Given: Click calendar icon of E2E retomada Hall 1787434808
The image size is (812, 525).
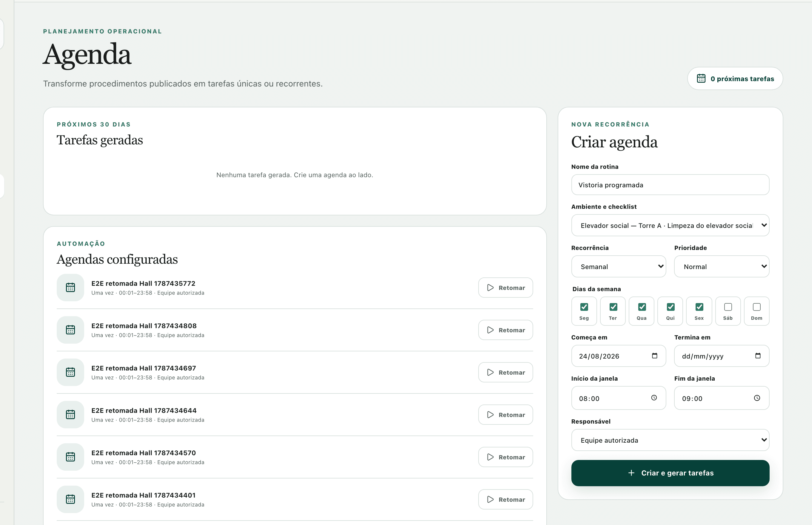Looking at the screenshot, I should pos(70,330).
